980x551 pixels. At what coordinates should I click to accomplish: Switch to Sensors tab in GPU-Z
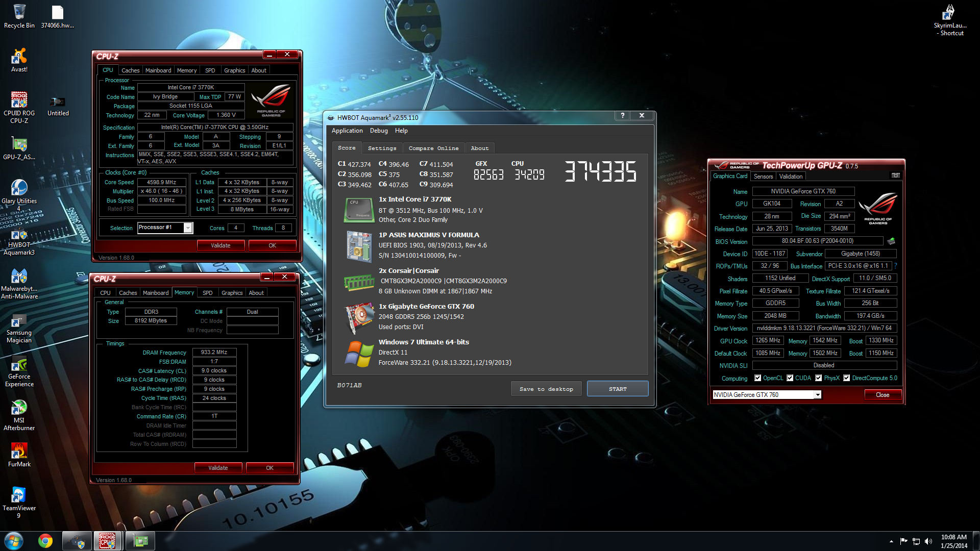[x=763, y=176]
